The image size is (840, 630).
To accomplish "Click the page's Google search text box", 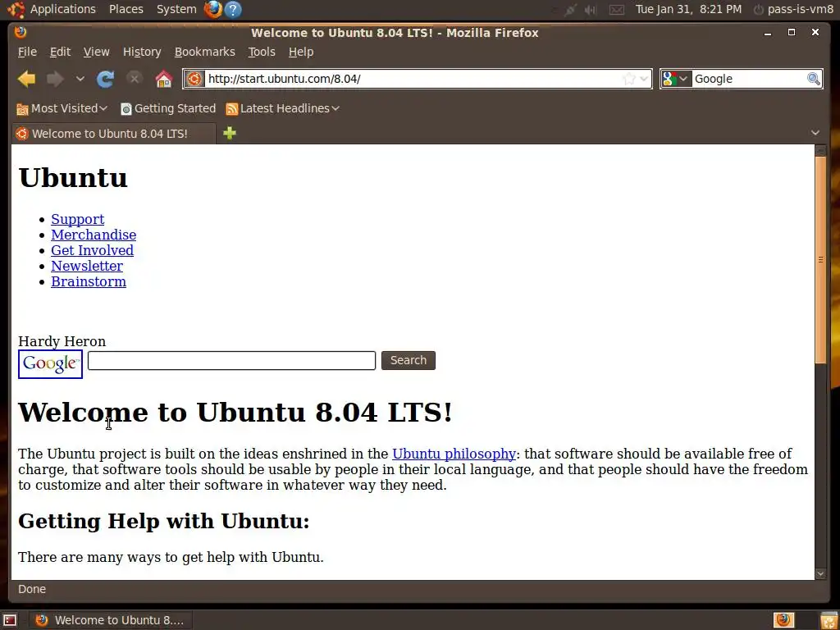I will pyautogui.click(x=231, y=361).
